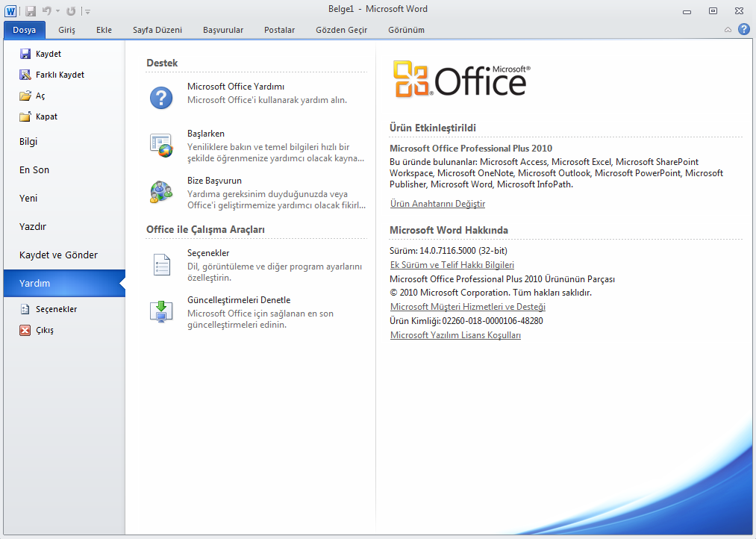The image size is (756, 539).
Task: Switch to the Giriş ribbon tab
Action: click(67, 30)
